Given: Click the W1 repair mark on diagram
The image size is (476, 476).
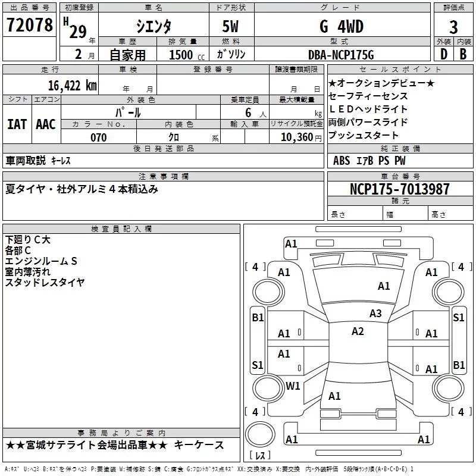Looking at the screenshot, I should [293, 386].
